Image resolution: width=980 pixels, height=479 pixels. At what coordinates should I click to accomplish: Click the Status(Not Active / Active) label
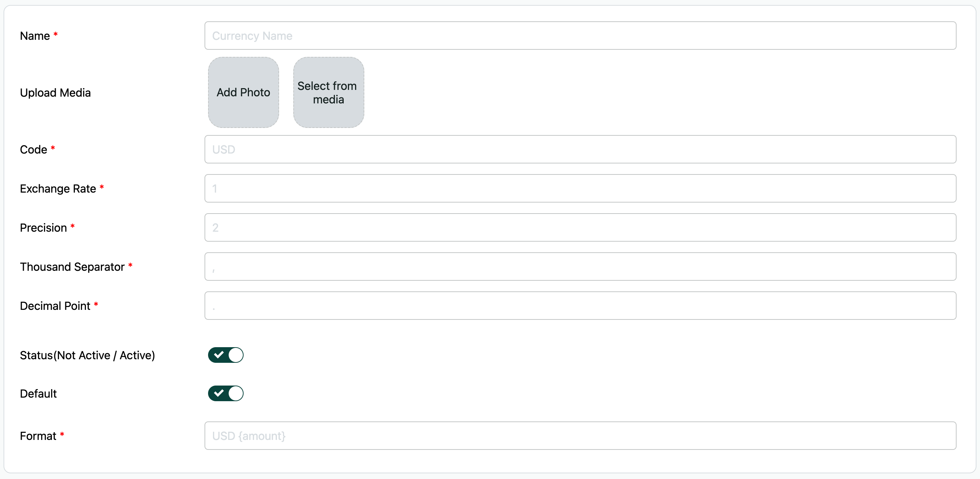click(87, 355)
